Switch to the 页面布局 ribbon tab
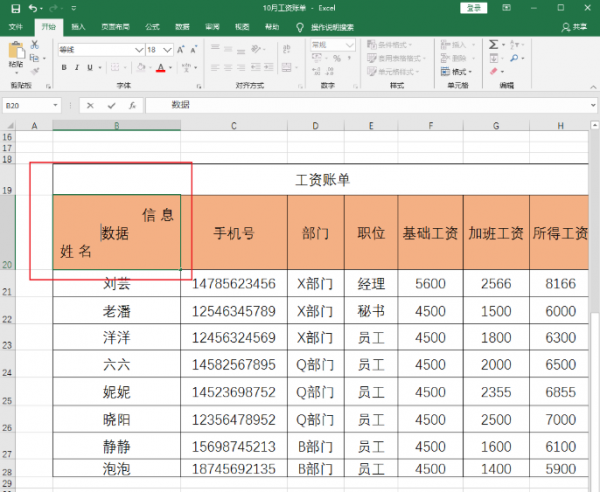600x492 pixels. coord(115,27)
